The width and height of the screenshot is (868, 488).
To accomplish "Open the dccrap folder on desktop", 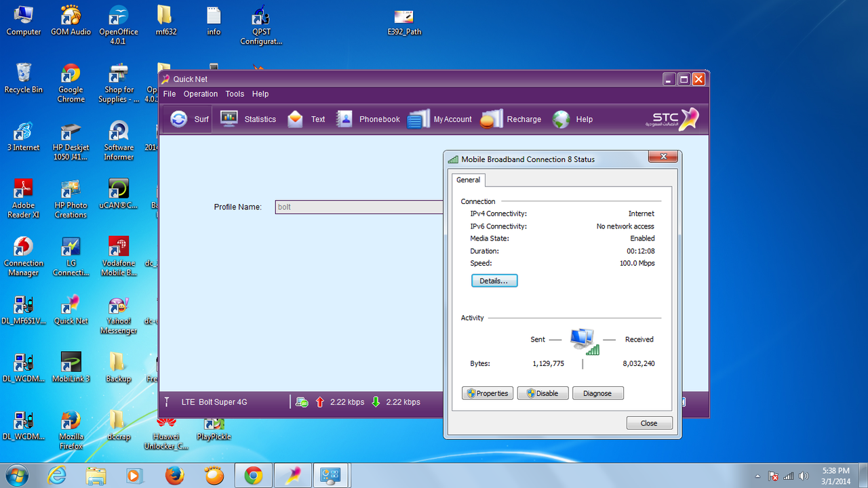I will pos(119,424).
